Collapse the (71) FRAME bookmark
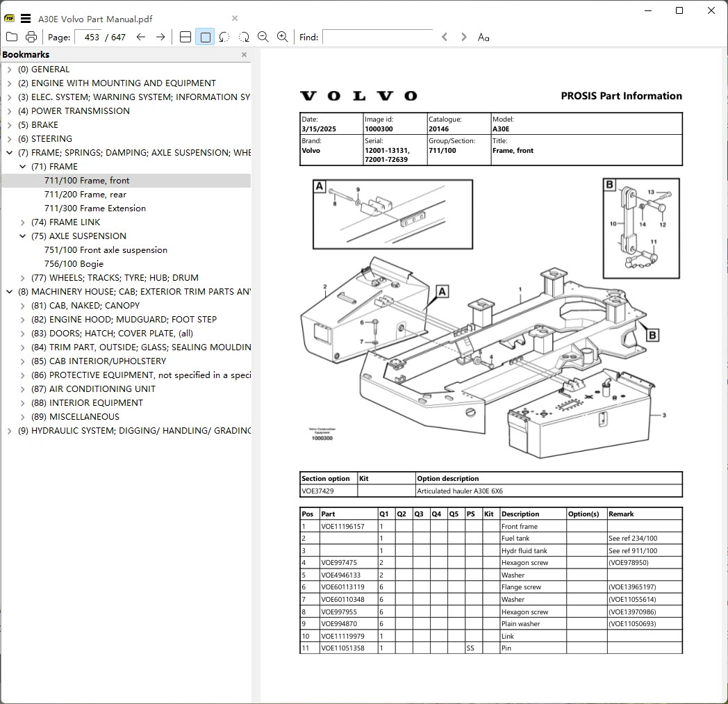This screenshot has width=728, height=704. pyautogui.click(x=22, y=166)
